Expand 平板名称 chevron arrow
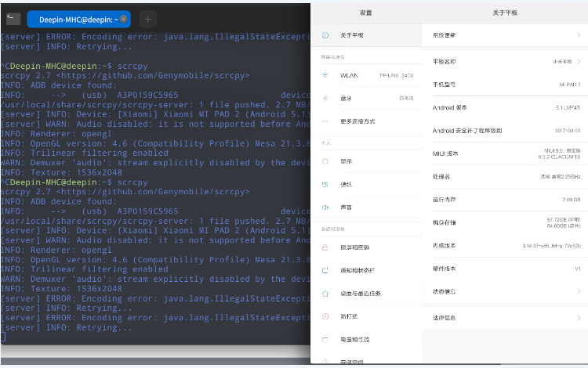Viewport: 588px width, 368px height. click(579, 61)
